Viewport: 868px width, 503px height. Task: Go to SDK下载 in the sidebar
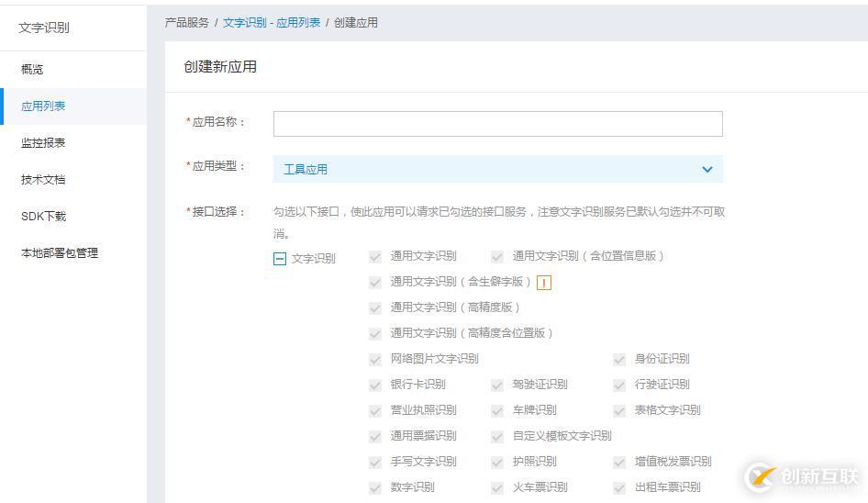pyautogui.click(x=44, y=216)
